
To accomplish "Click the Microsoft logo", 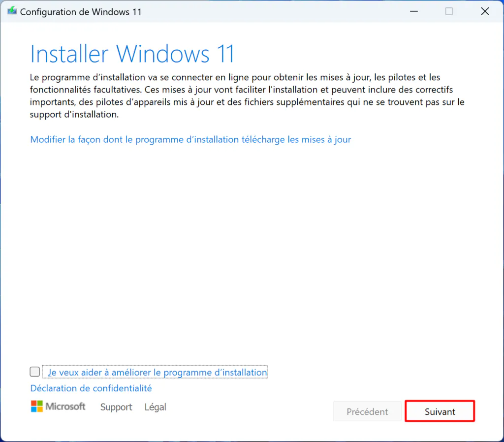I will (x=58, y=407).
